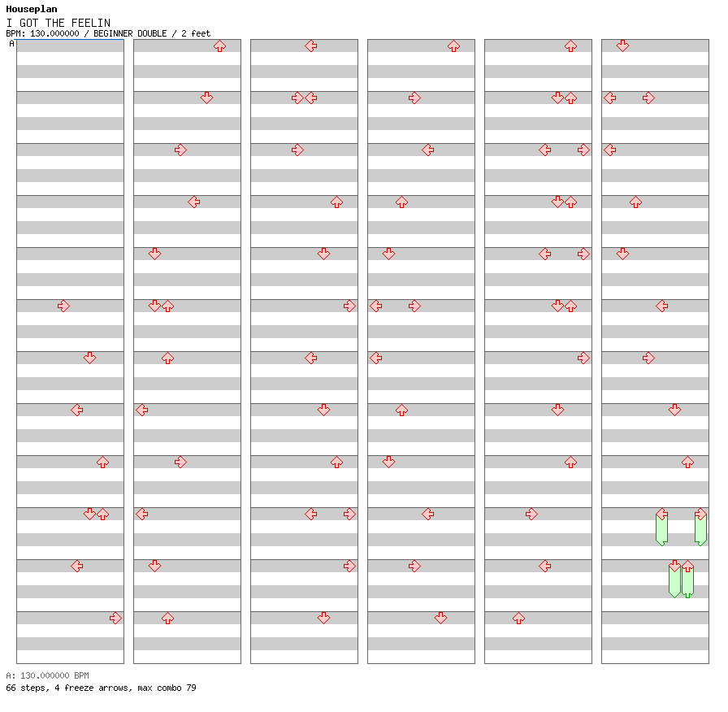Viewport: 728px width, 712px height.
Task: Click the left arrow atop the third column
Action: point(310,46)
